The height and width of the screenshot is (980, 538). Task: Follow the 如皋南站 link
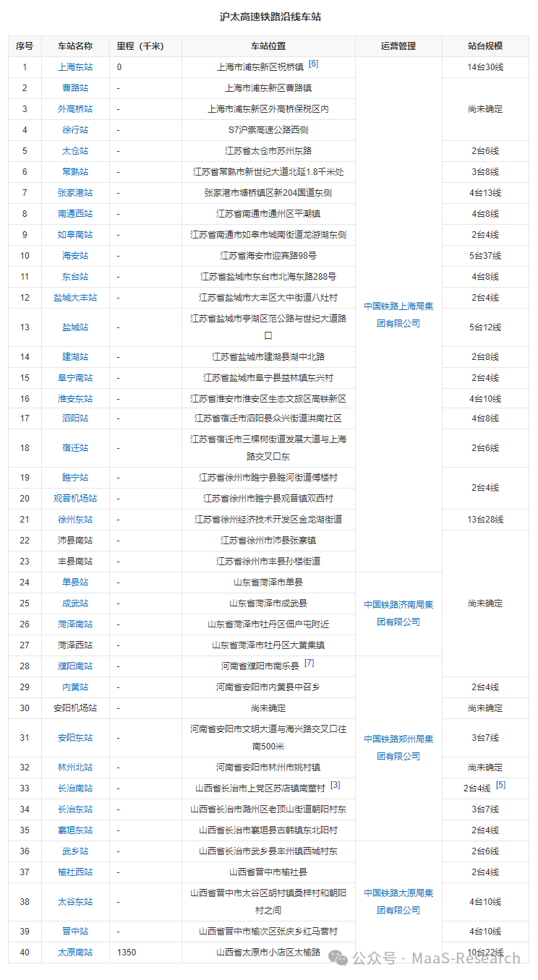click(75, 235)
